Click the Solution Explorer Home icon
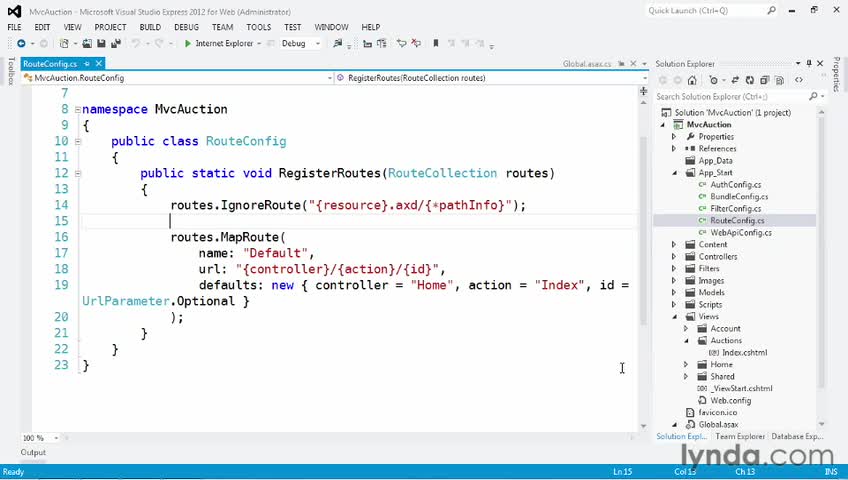Viewport: 848px width, 480px height. click(692, 80)
